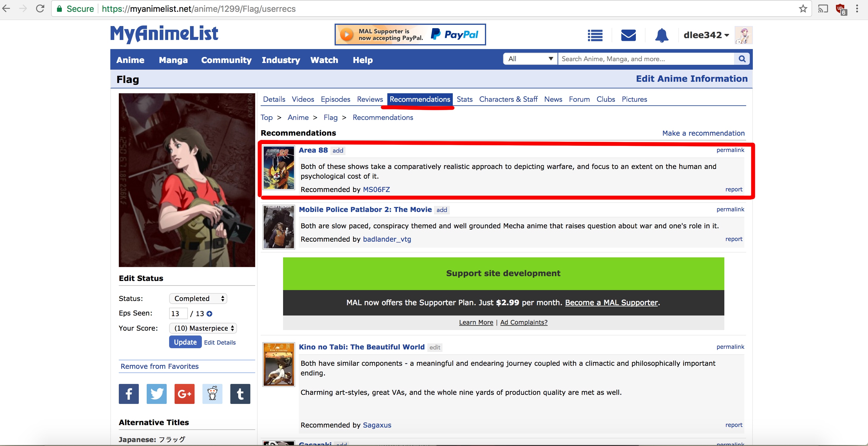Screen dimensions: 868x446
Task: Click the dlee342 profile avatar picture
Action: coord(743,35)
